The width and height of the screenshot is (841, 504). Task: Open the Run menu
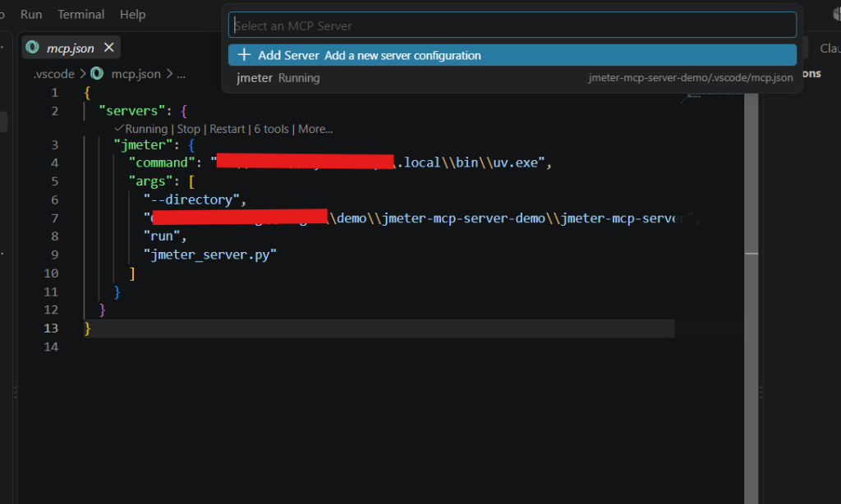(x=31, y=15)
